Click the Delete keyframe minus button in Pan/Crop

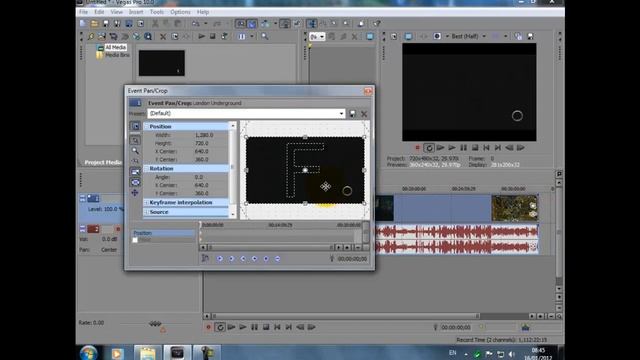point(277,259)
